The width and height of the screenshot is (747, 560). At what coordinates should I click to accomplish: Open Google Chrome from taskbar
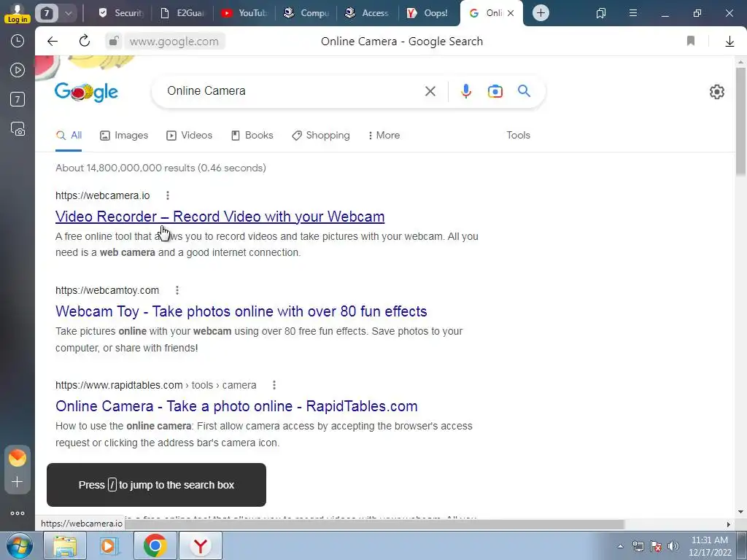155,545
